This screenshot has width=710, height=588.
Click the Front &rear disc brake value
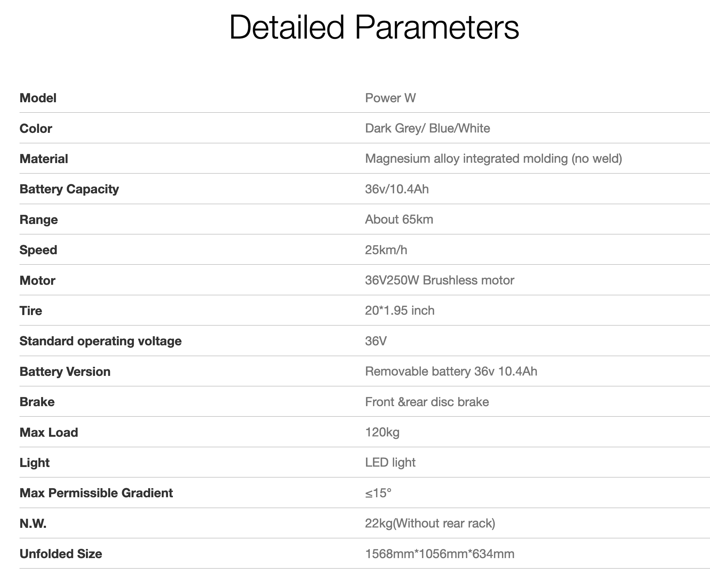[x=427, y=402]
